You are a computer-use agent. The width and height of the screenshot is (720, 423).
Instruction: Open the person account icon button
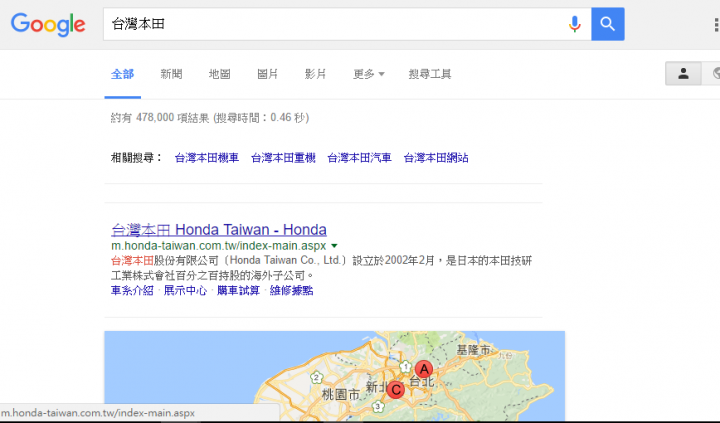pos(683,73)
